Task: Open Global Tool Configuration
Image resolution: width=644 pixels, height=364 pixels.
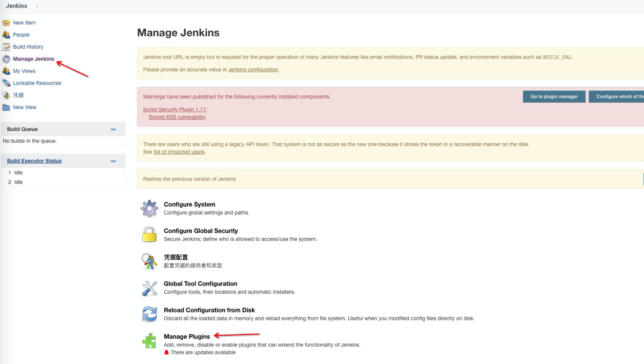Action: point(200,284)
